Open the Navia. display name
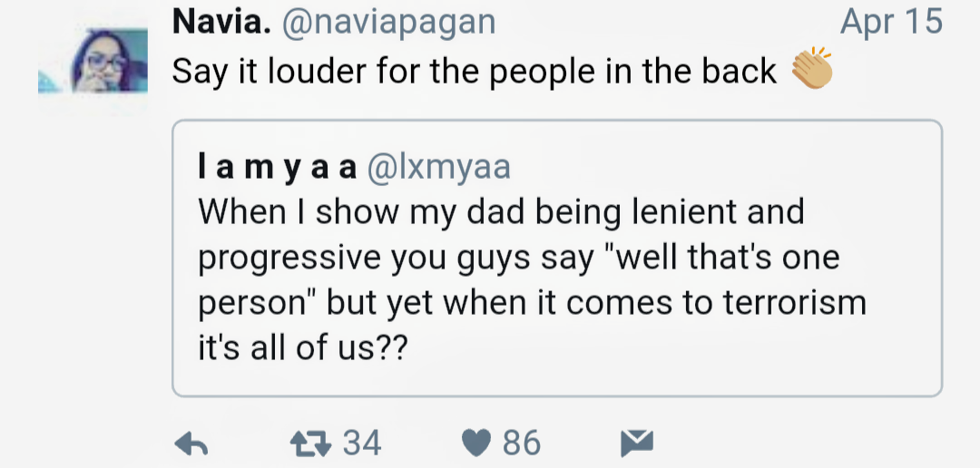The width and height of the screenshot is (980, 468). pyautogui.click(x=221, y=22)
